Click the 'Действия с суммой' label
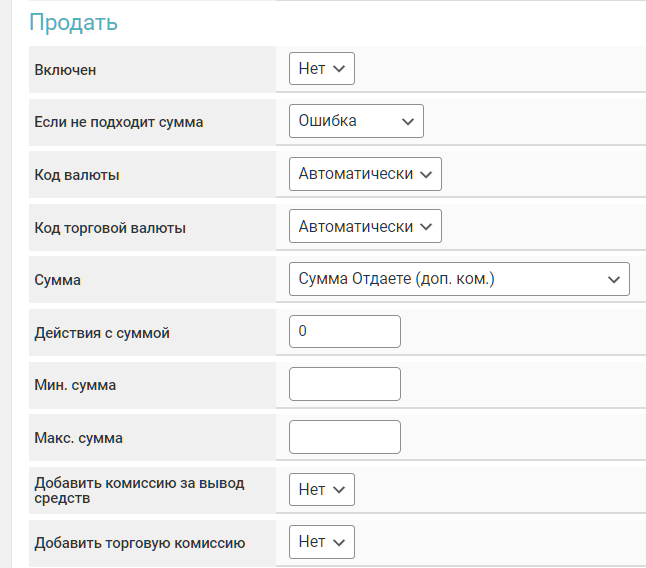This screenshot has height=568, width=646. 102,333
